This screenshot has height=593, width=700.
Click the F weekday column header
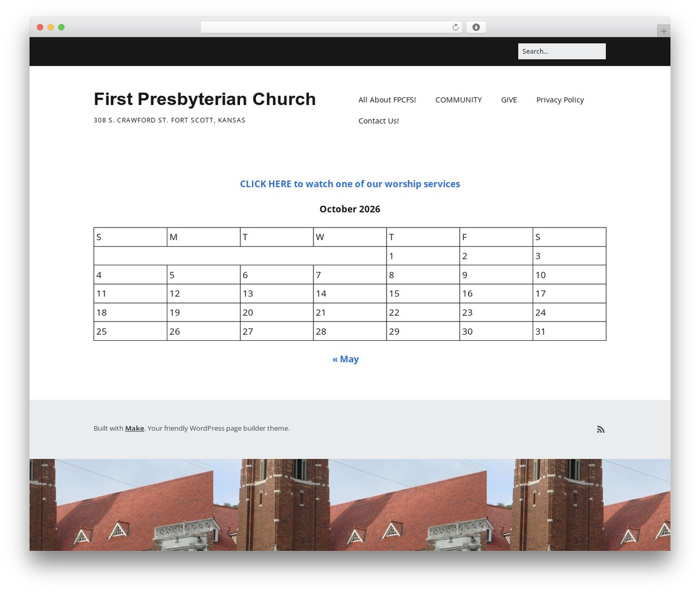(496, 237)
